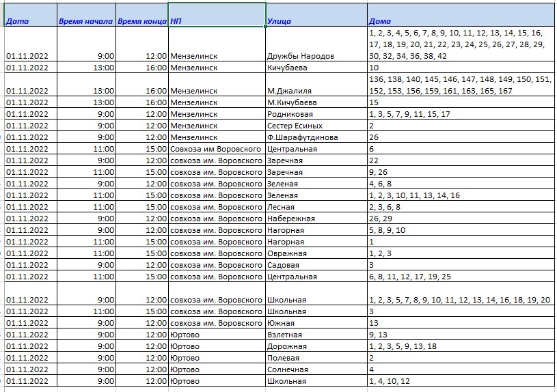
Task: Select the 'Время конца' header cell
Action: click(142, 15)
